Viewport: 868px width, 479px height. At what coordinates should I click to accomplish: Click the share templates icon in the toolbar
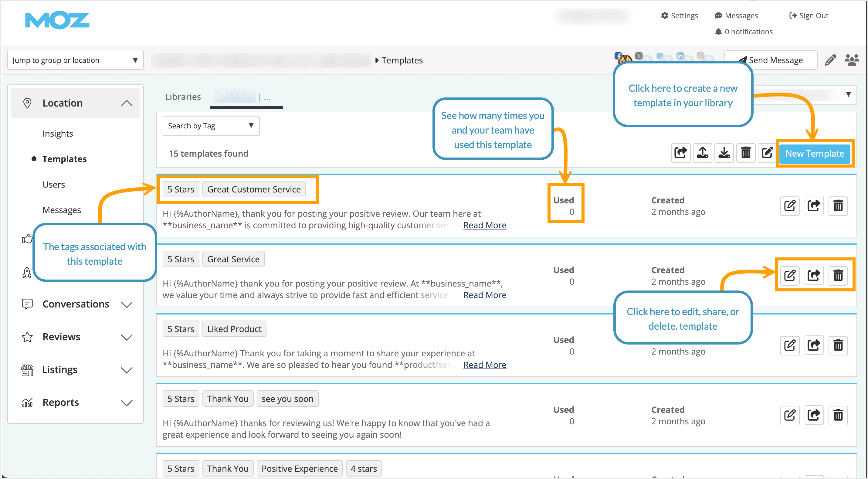pos(680,153)
